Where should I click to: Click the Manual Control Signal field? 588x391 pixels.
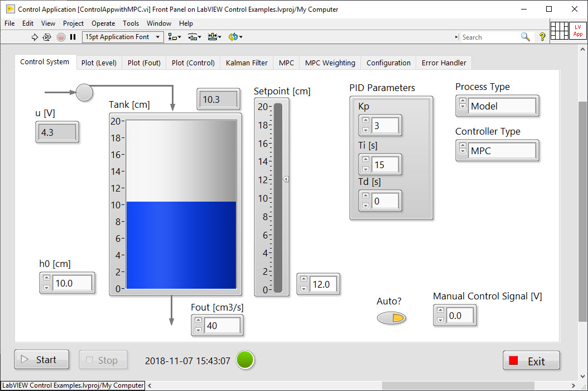[x=460, y=316]
